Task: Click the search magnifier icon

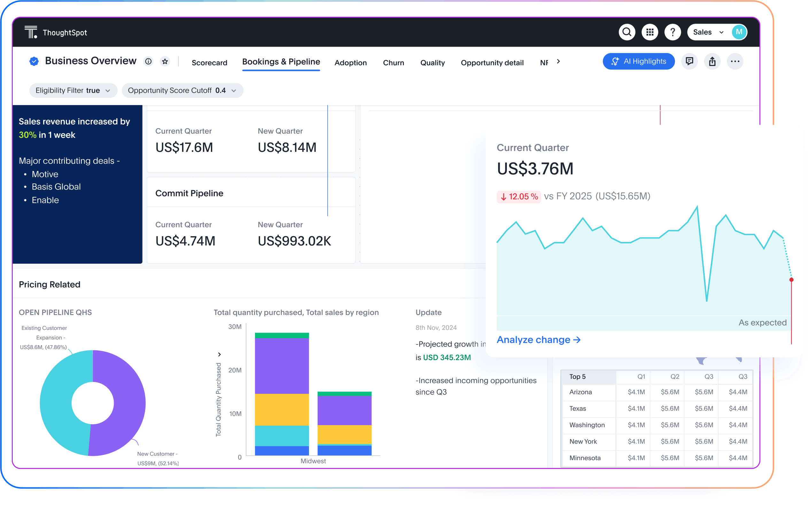Action: (x=627, y=32)
